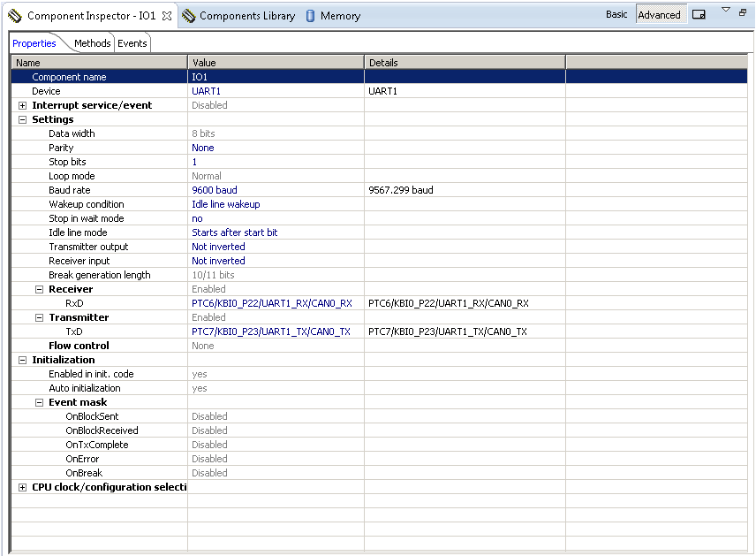Click the RxD details cell PTC6/KBI0_P22/UART1_RX
Screen dimensions: 756x556
(x=465, y=303)
